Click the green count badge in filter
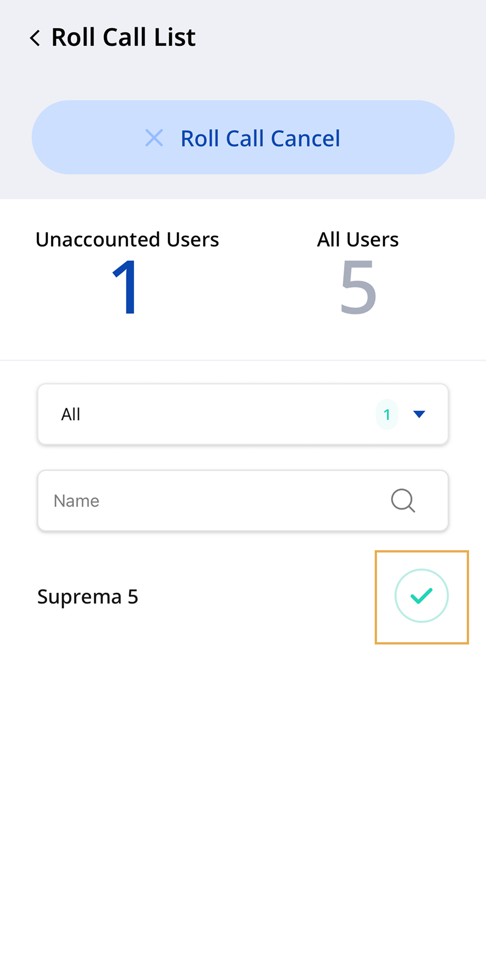 click(x=387, y=414)
